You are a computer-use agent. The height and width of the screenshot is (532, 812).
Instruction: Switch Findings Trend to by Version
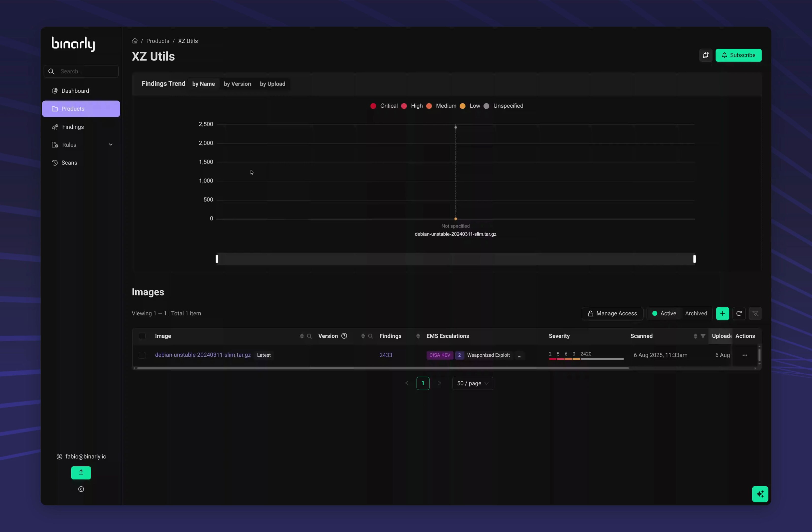tap(237, 84)
